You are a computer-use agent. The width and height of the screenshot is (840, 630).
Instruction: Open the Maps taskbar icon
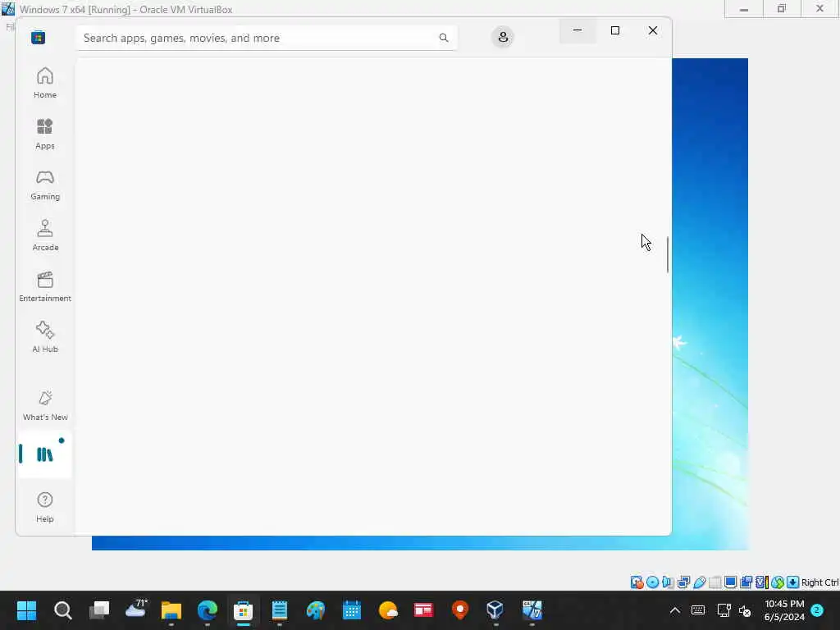[460, 610]
